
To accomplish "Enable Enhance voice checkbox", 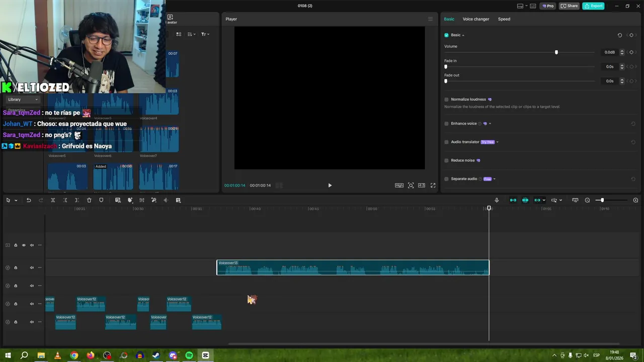I will click(446, 124).
